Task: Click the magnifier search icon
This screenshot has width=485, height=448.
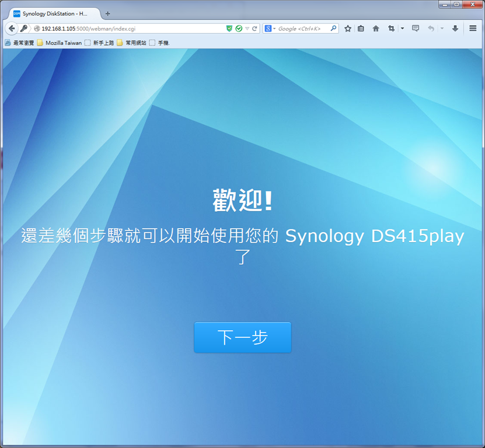Action: tap(333, 29)
